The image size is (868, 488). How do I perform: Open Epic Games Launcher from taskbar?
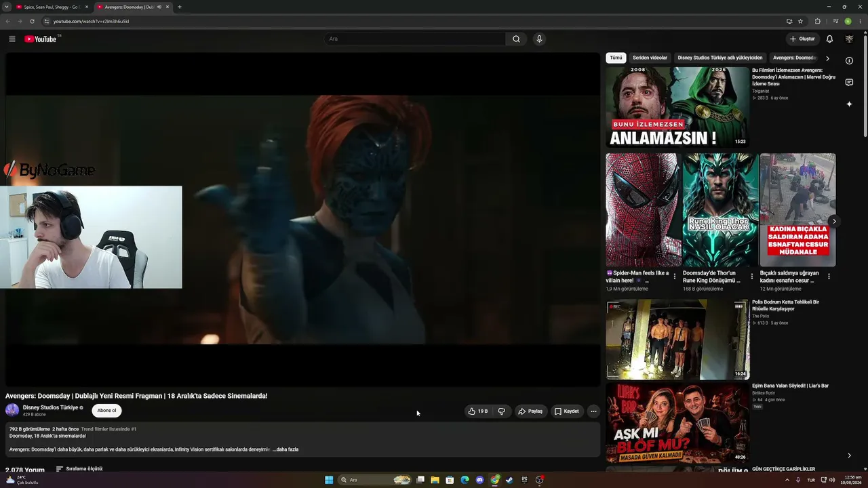click(x=524, y=480)
